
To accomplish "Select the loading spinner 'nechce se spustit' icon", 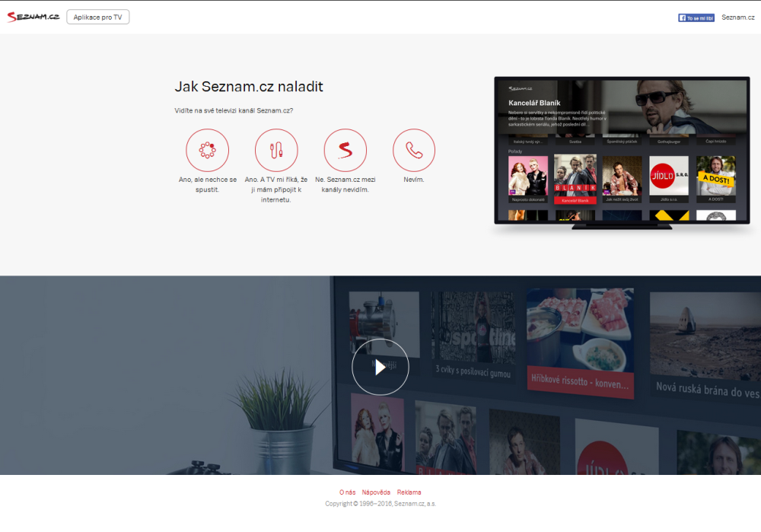I will tap(207, 150).
